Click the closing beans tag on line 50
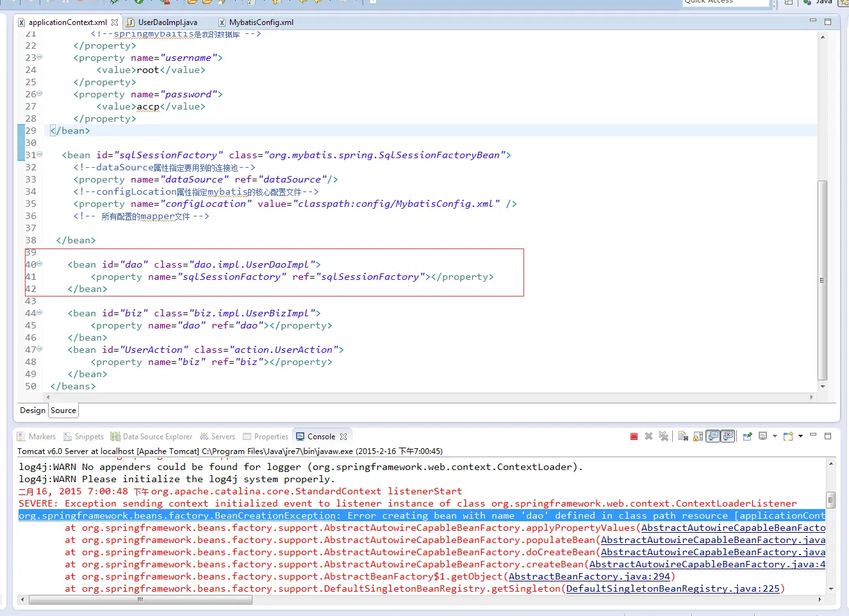The width and height of the screenshot is (849, 616). (73, 386)
